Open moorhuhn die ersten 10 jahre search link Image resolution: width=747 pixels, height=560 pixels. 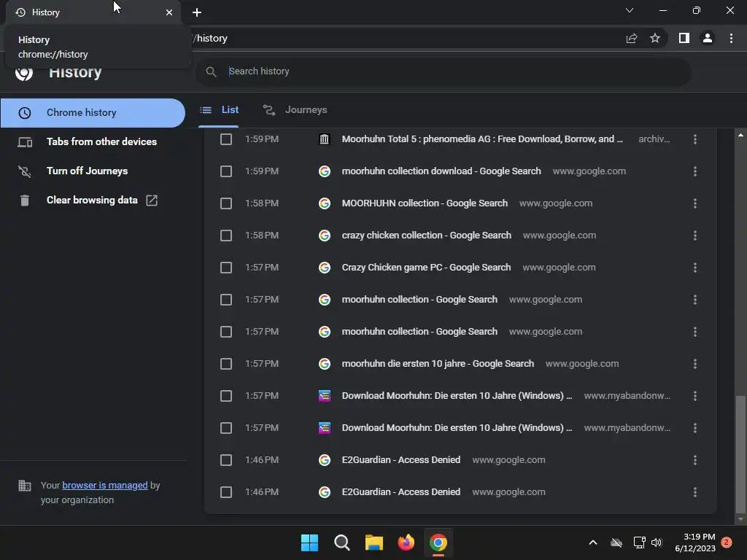tap(438, 364)
